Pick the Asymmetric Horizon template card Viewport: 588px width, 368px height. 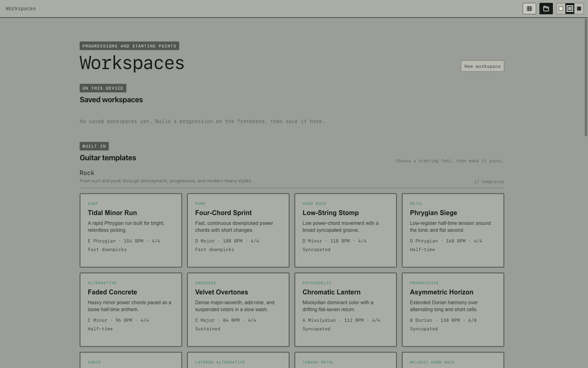coord(453,310)
